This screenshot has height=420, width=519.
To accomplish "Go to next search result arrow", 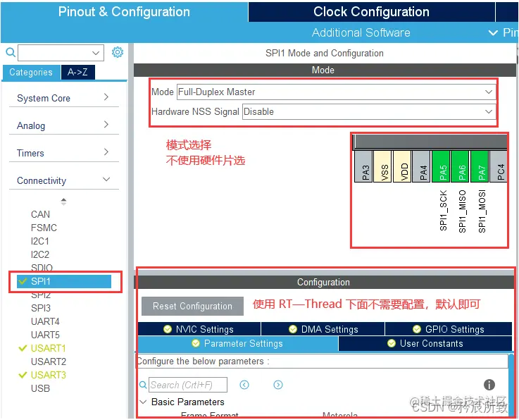I will pos(278,385).
